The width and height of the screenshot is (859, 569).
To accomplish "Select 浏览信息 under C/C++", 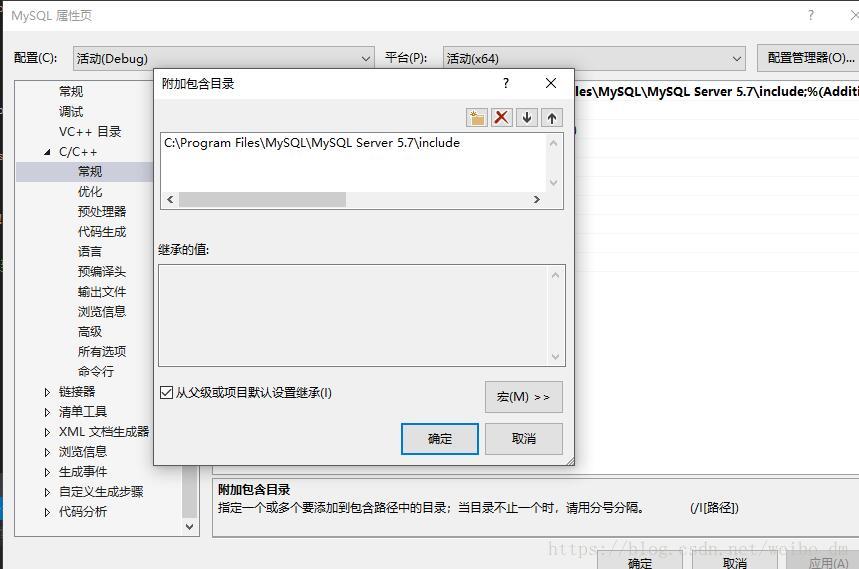I will (102, 312).
